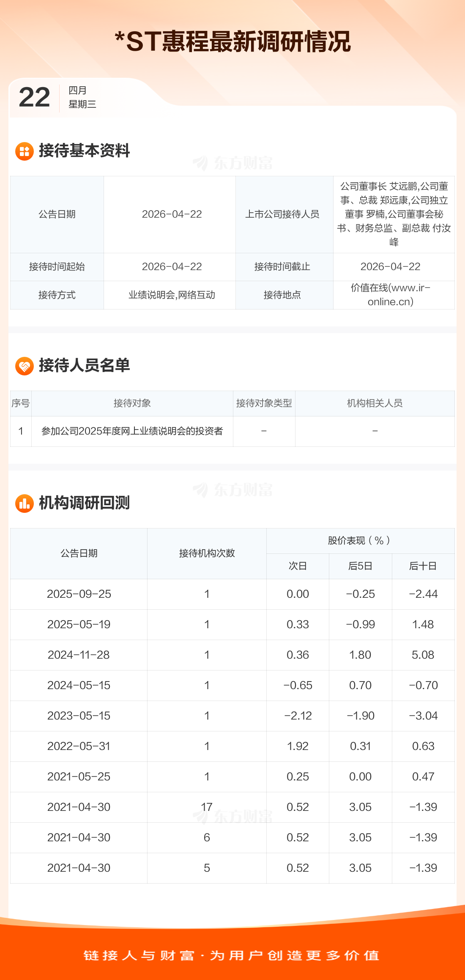Click the 接待地点 label cell
The image size is (465, 980).
(284, 295)
